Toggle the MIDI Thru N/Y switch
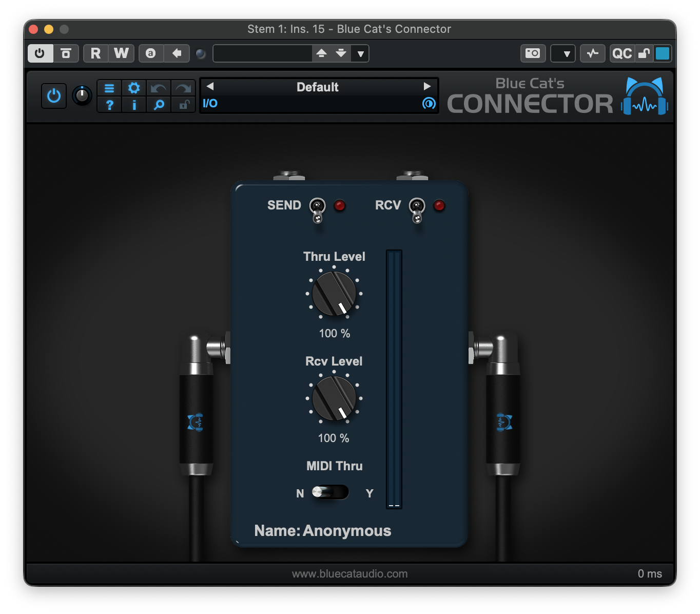Image resolution: width=700 pixels, height=614 pixels. [330, 492]
